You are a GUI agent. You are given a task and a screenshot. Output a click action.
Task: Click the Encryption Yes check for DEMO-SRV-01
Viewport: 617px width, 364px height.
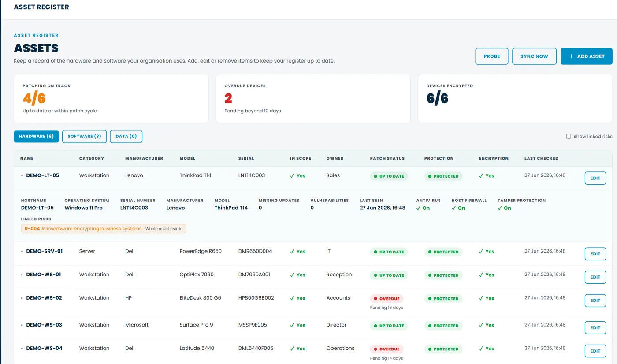tap(487, 251)
